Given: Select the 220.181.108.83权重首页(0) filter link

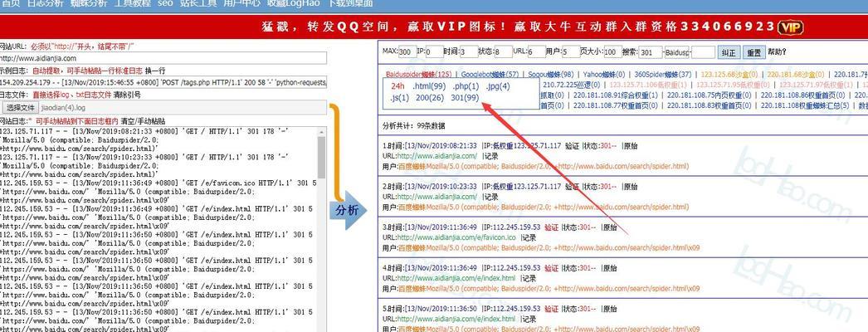Looking at the screenshot, I should (x=710, y=105).
